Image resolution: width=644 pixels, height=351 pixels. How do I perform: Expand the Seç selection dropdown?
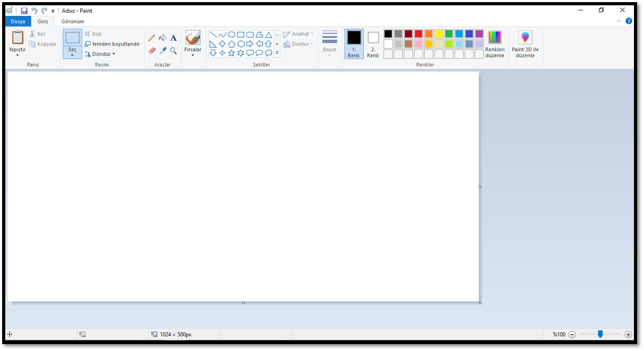pyautogui.click(x=72, y=53)
